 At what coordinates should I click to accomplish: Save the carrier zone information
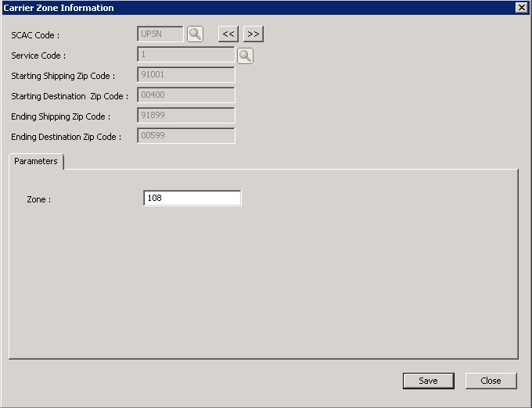click(x=428, y=381)
